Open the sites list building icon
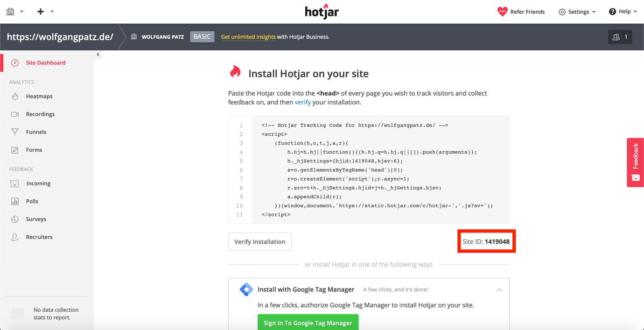The height and width of the screenshot is (330, 644). [10, 12]
